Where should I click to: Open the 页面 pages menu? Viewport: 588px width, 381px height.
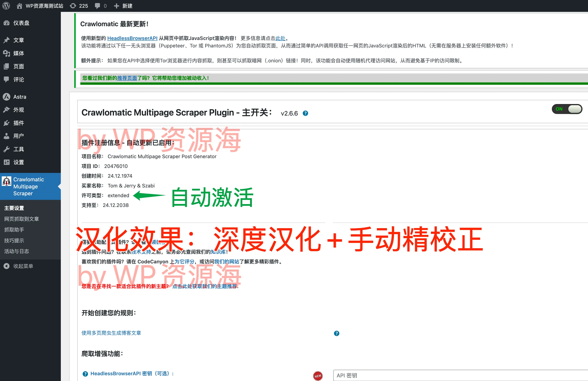30,66
